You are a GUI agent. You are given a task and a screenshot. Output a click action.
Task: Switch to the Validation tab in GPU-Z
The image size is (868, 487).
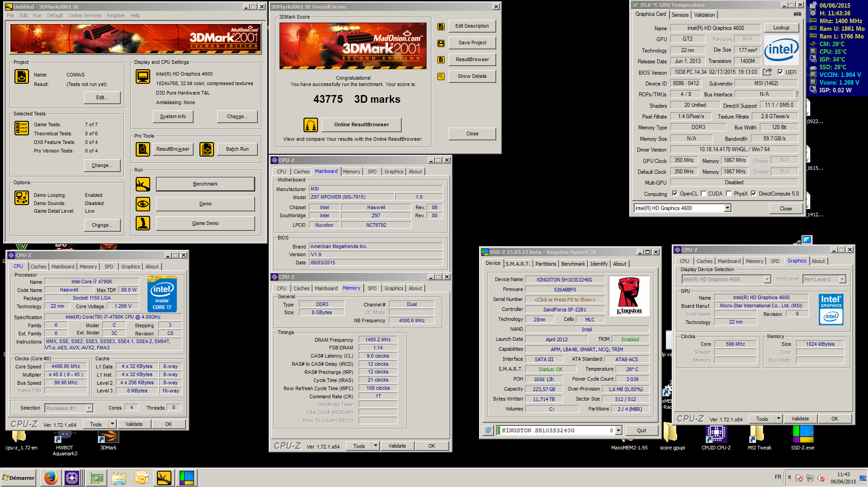[x=704, y=14]
